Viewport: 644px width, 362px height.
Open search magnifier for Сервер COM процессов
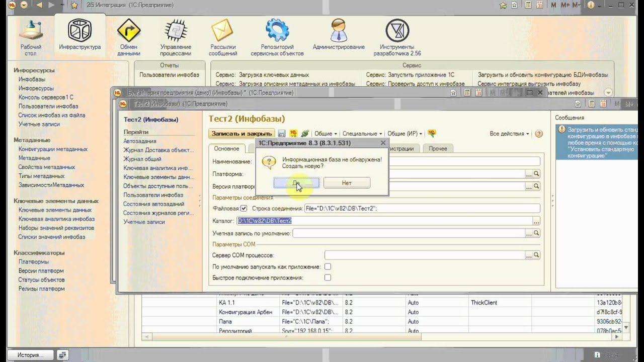tap(536, 255)
